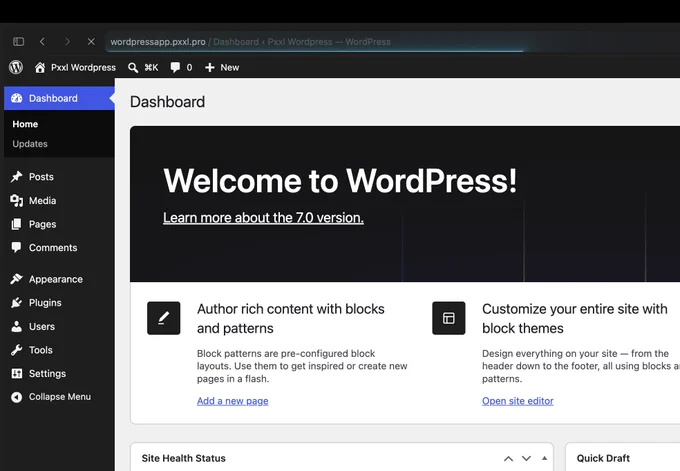
Task: Click the Dashboard page title
Action: pos(167,102)
